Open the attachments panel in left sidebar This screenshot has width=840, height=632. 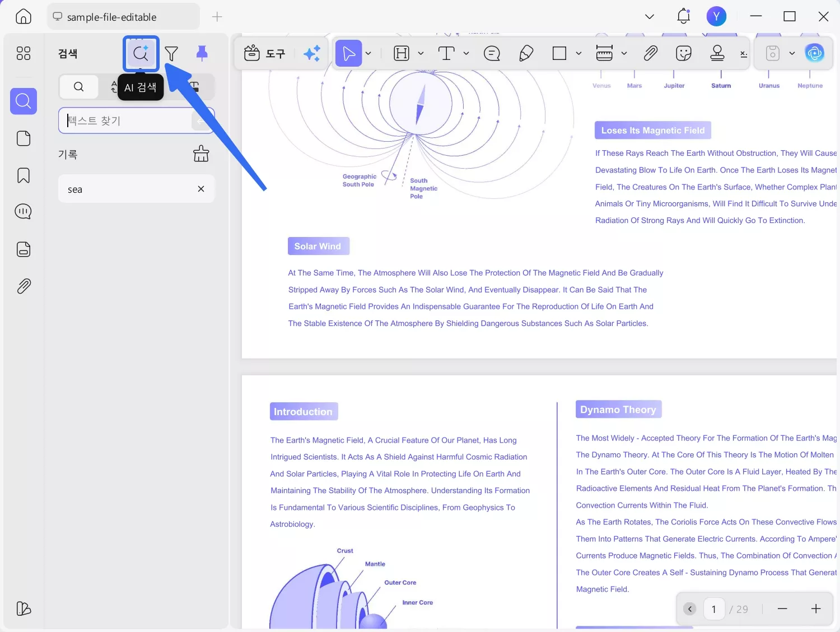(24, 286)
